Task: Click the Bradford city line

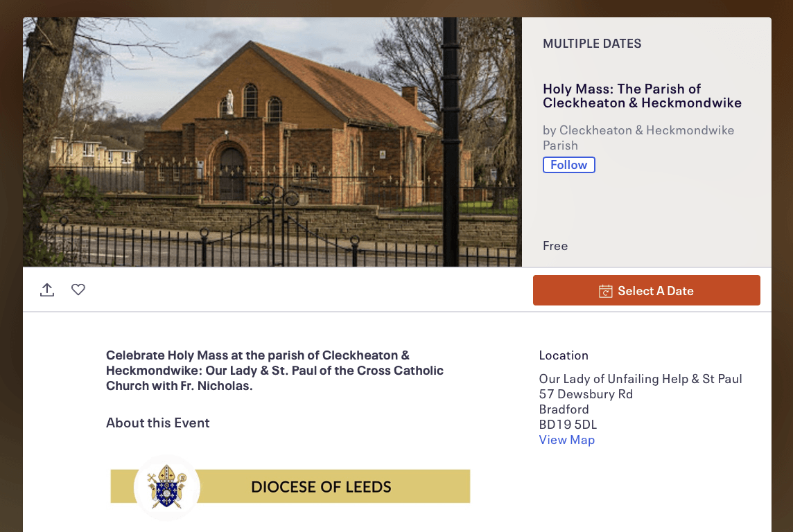Action: (x=564, y=409)
